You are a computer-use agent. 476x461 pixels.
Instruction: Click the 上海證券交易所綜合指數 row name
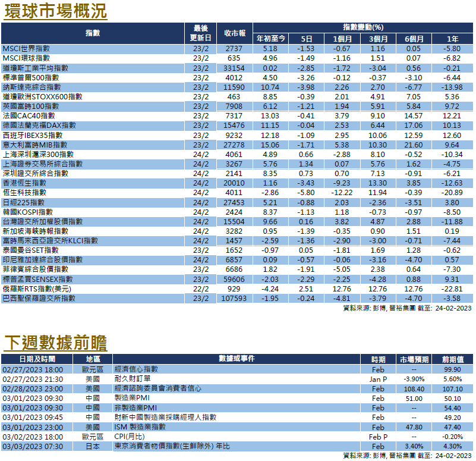(43, 164)
